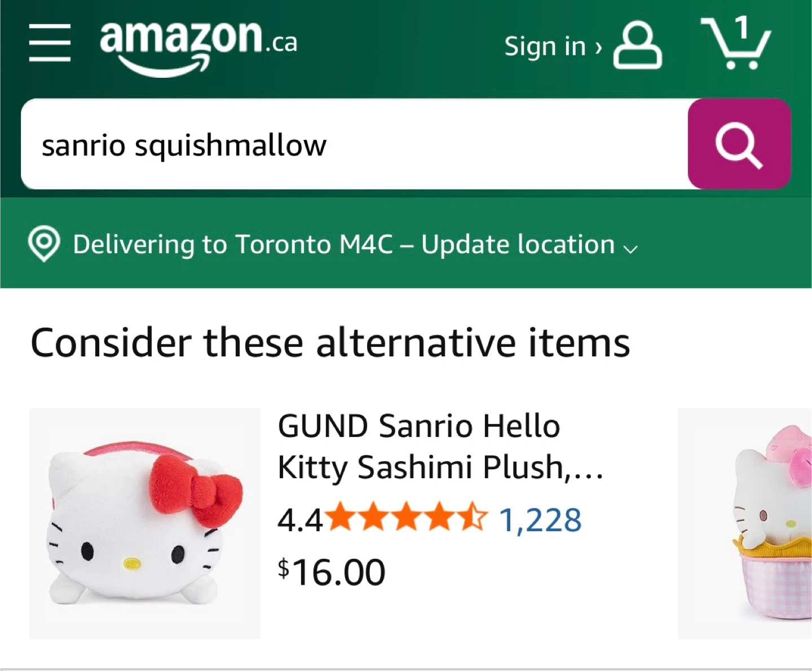Open the hamburger navigation menu
The height and width of the screenshot is (671, 812).
50,42
